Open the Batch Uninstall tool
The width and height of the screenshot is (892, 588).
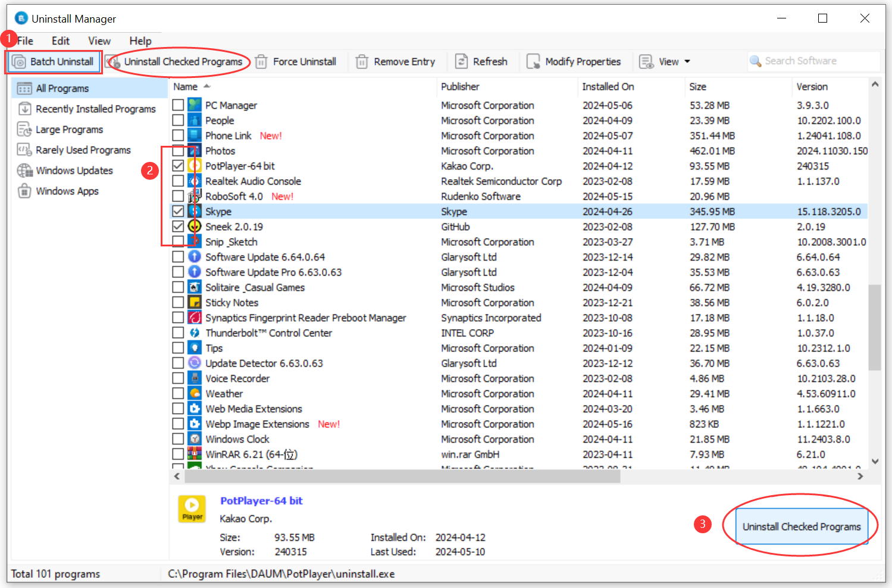54,61
